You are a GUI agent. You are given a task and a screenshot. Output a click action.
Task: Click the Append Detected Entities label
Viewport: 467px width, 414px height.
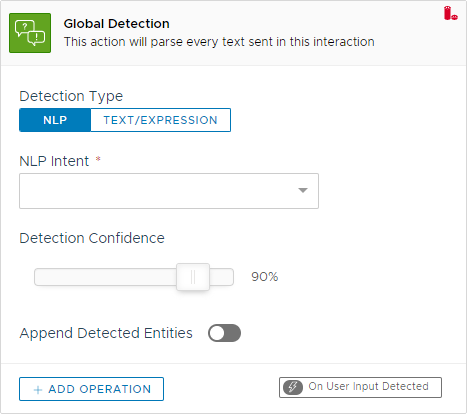(106, 333)
